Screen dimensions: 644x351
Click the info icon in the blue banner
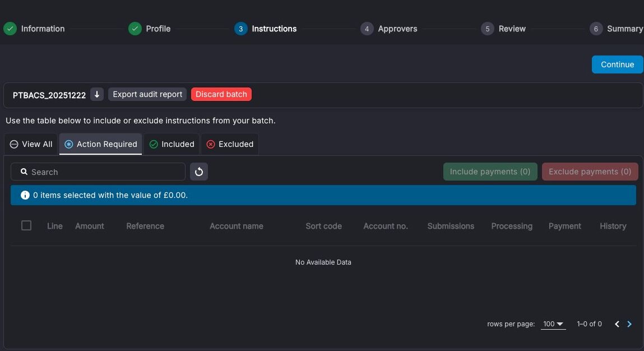click(25, 195)
